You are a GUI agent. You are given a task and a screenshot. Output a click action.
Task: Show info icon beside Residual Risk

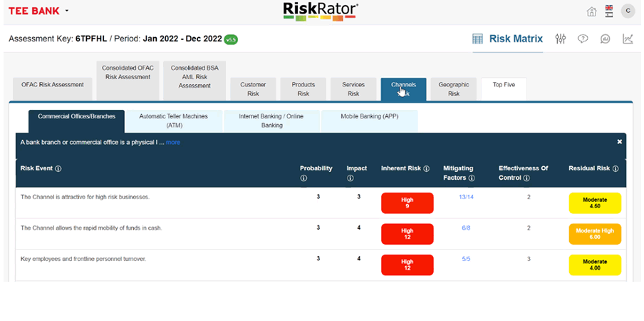click(x=616, y=168)
